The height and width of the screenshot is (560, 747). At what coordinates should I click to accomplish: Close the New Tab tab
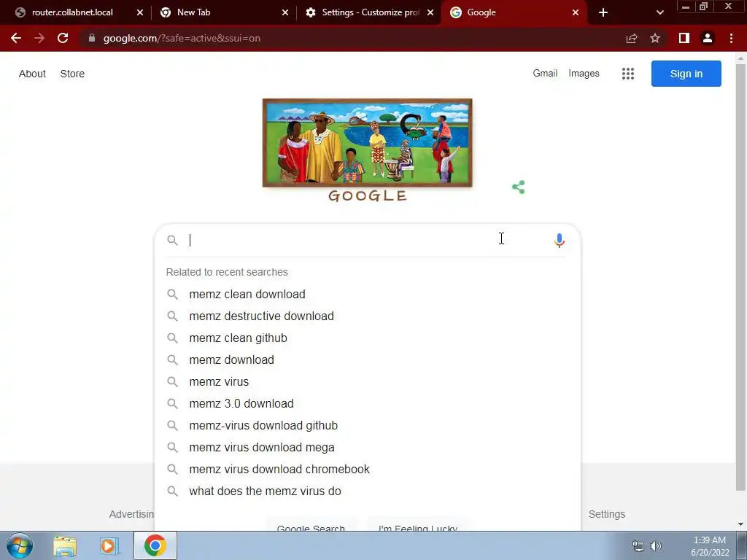coord(285,12)
